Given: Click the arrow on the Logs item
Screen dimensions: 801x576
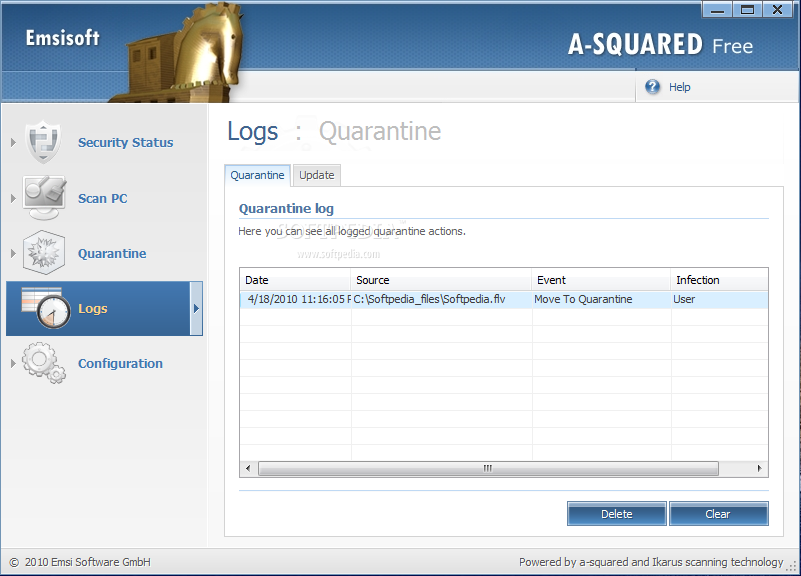Looking at the screenshot, I should [x=196, y=308].
